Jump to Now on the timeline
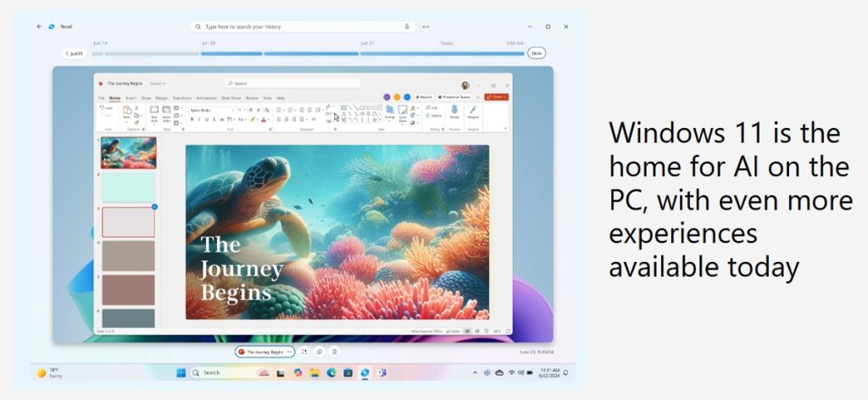 tap(536, 53)
